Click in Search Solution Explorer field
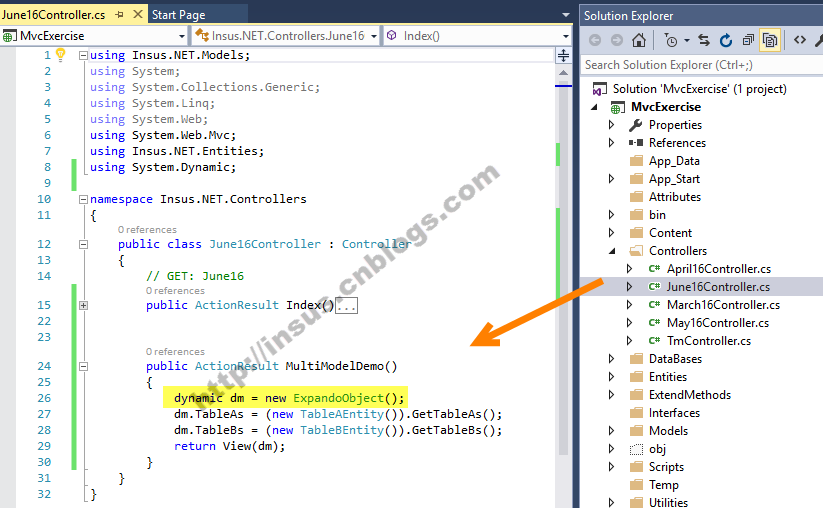 (701, 65)
